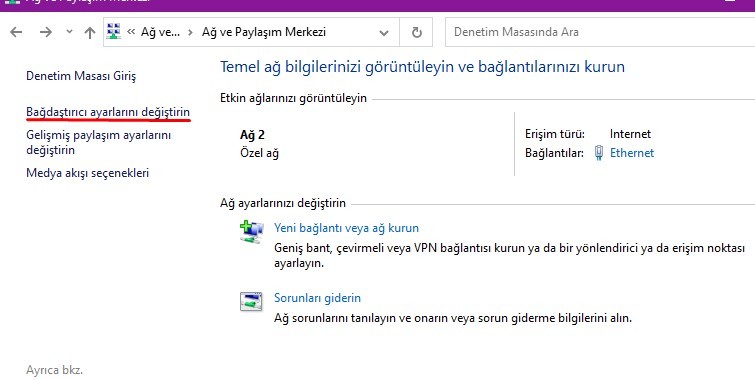
Task: Open 'Bağdaştırıcı ayarlarını değiştirin' link
Action: click(108, 112)
